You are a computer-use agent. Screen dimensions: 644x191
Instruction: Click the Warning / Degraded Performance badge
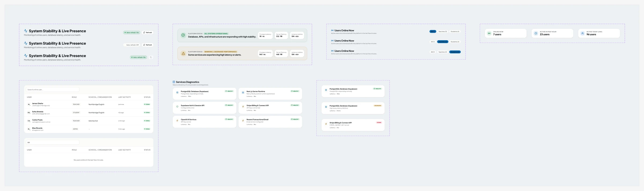click(220, 52)
